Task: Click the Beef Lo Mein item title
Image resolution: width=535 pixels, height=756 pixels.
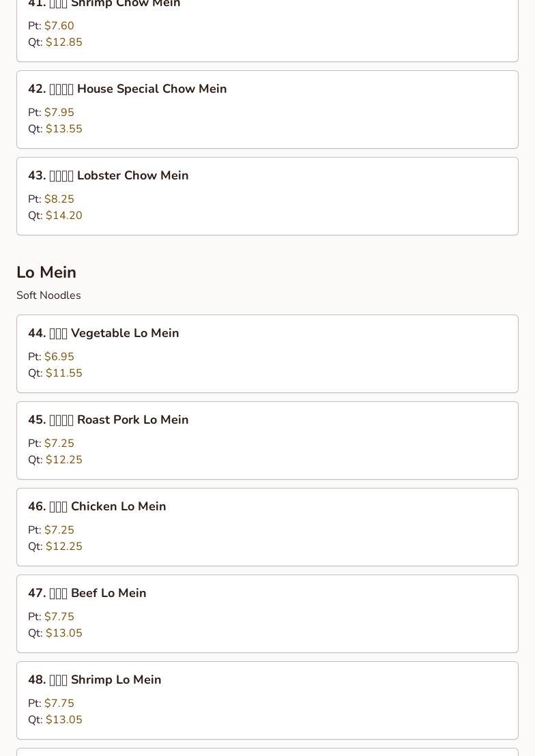Action: pos(87,594)
